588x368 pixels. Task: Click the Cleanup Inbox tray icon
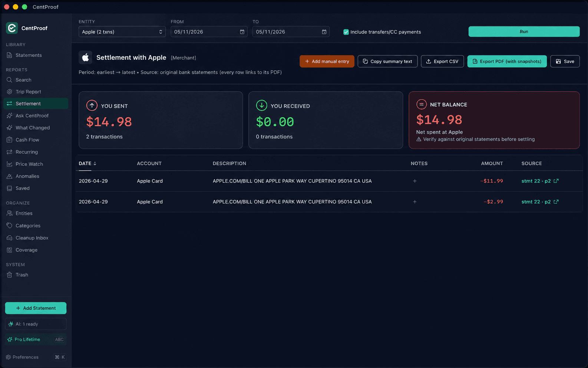pyautogui.click(x=10, y=238)
